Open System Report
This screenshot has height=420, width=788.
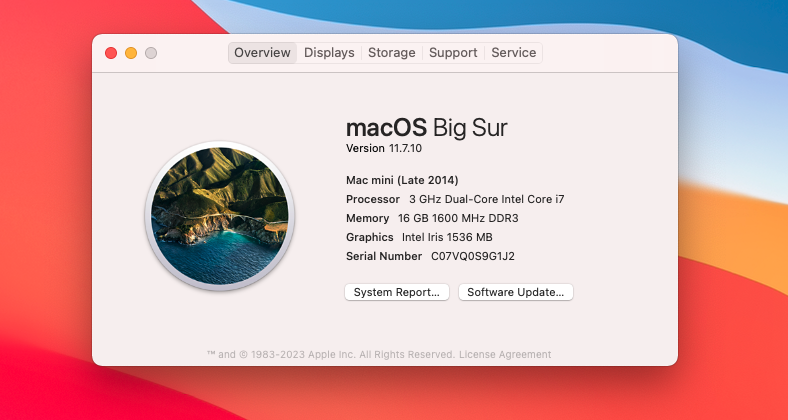coord(397,292)
